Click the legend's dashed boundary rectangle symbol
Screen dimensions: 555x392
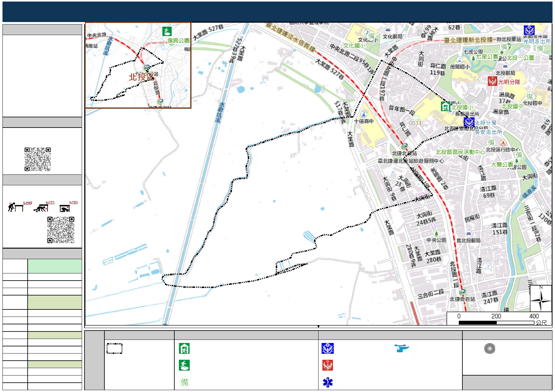114,348
